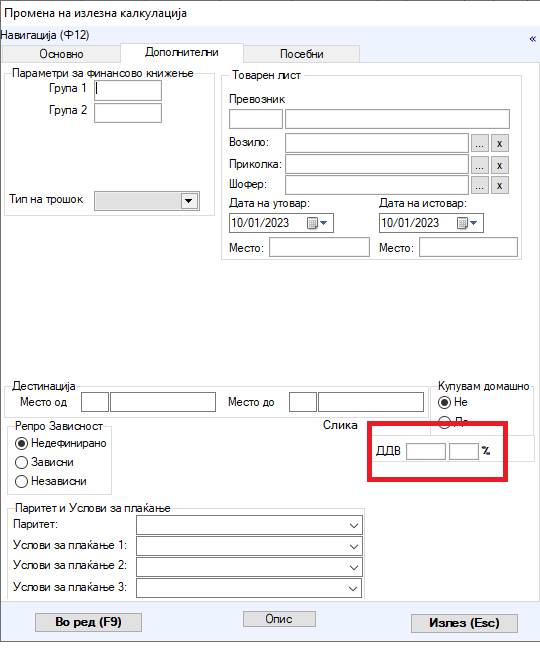Select the Зависни radio option
540x648 pixels.
click(44, 462)
